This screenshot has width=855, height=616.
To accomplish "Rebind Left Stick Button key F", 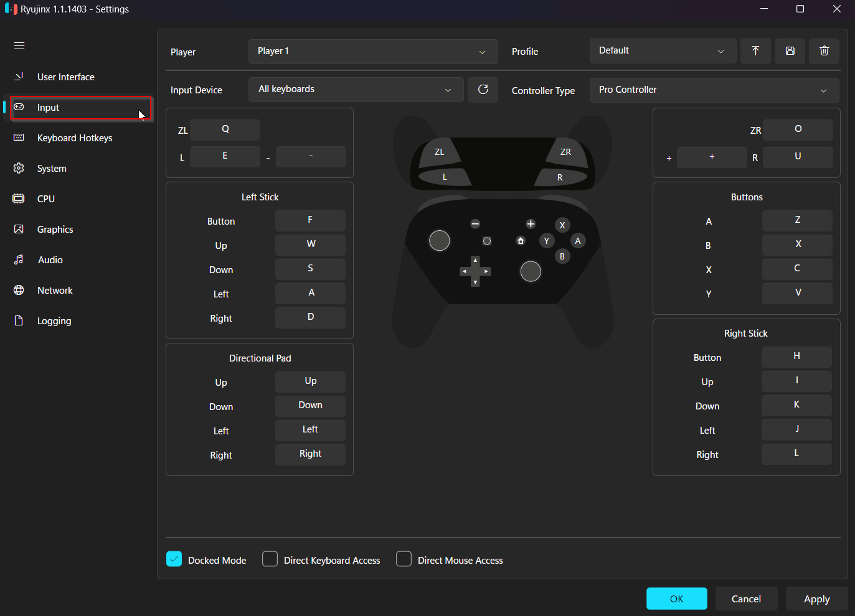I will pyautogui.click(x=310, y=220).
